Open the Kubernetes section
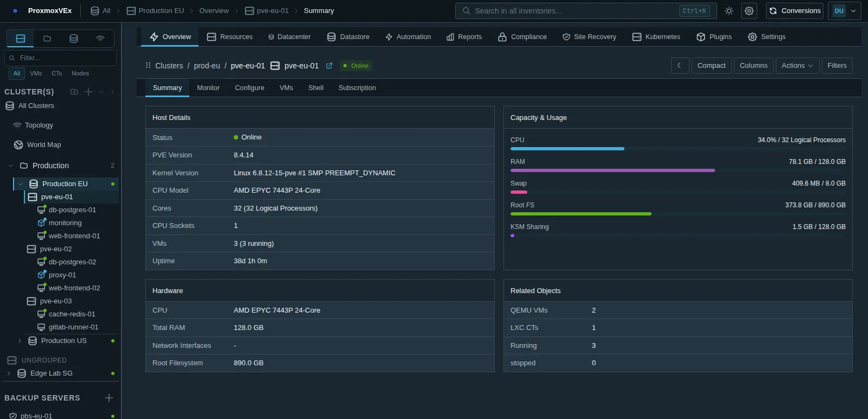Viewport: 868px width, 419px height. click(656, 37)
